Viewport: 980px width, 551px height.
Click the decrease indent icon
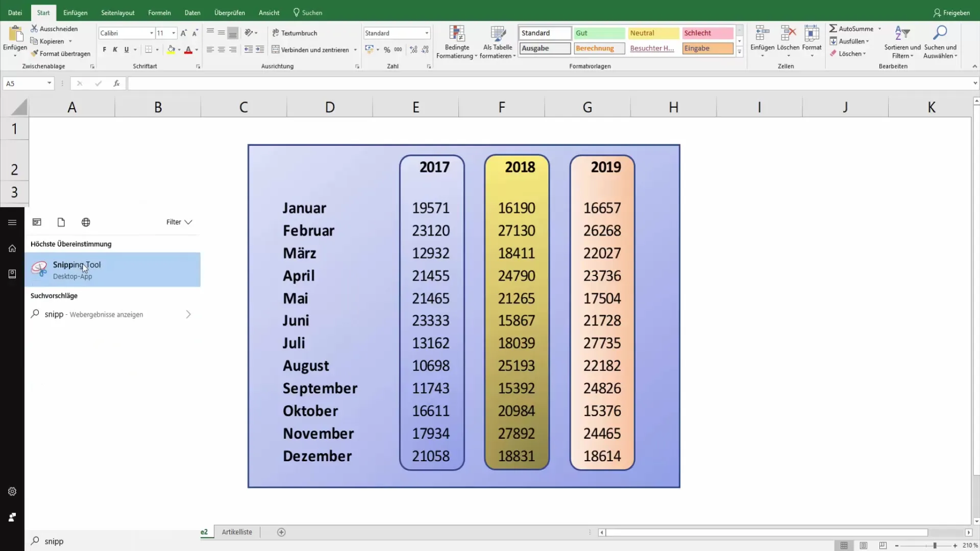(249, 49)
